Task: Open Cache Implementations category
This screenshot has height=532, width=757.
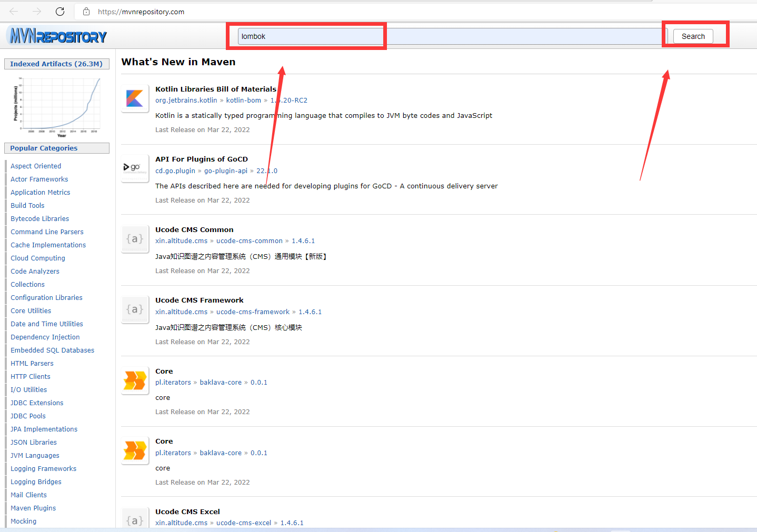Action: [48, 245]
